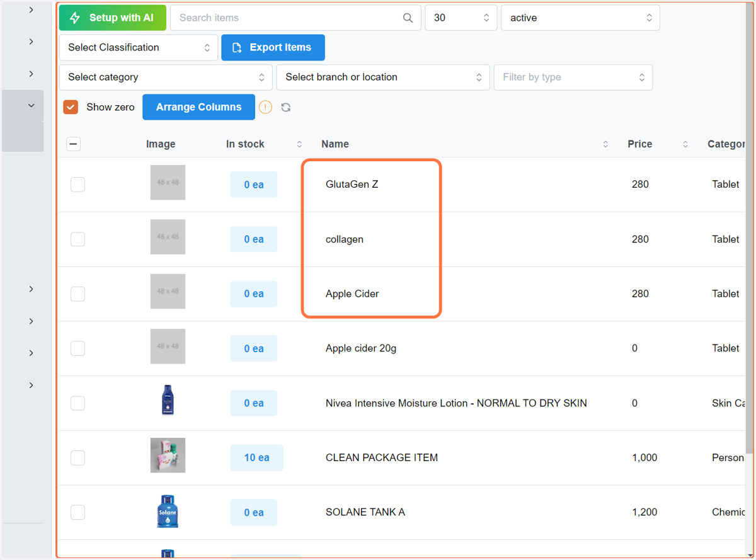Click the 10 ea stock badge
Image resolution: width=756 pixels, height=560 pixels.
tap(257, 457)
